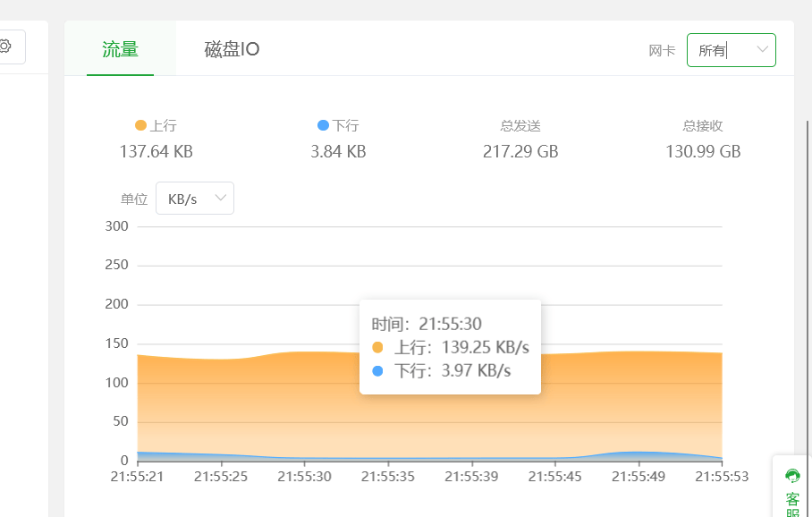Open the 单位 KB/s unit dropdown

[195, 199]
